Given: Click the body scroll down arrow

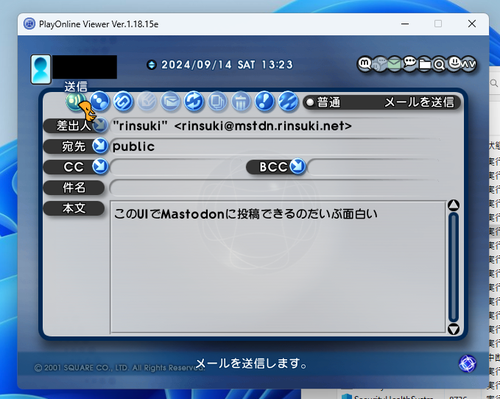Looking at the screenshot, I should click(454, 329).
